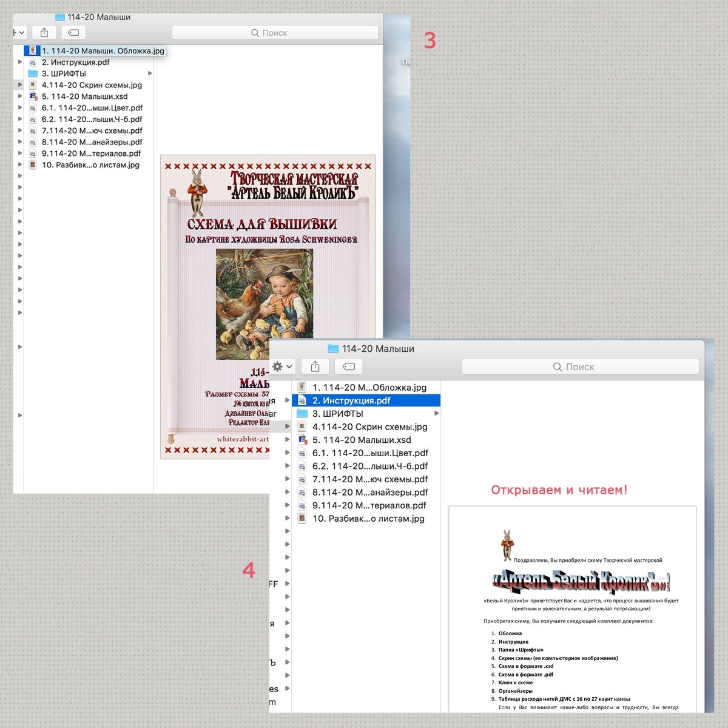
Task: Click the '1. 114-20 М…Обложка.jpg' icon in the front window
Action: [302, 388]
